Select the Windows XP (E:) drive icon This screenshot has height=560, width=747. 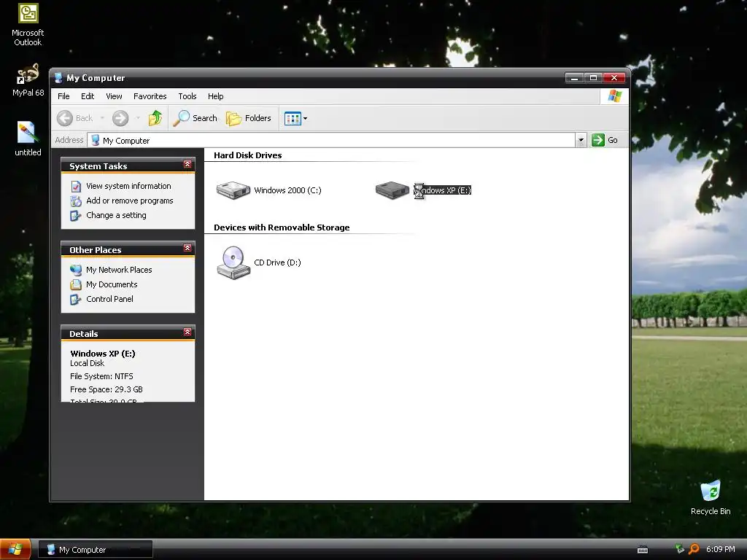(392, 190)
